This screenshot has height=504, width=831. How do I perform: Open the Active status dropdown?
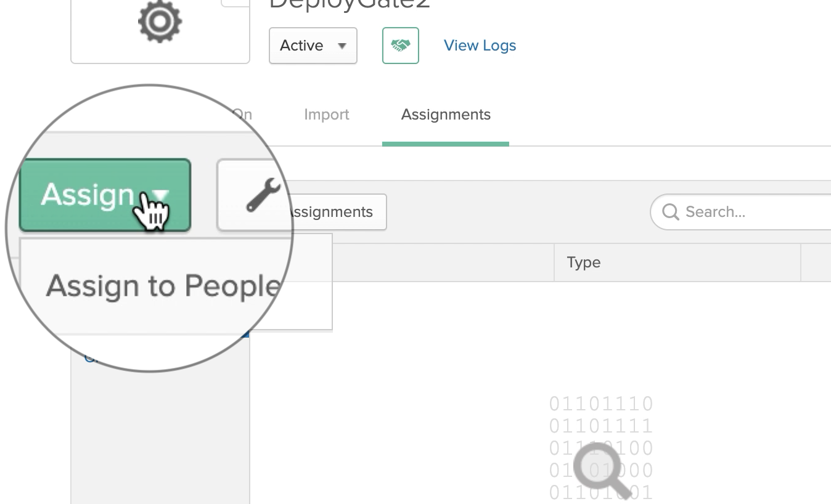click(313, 45)
